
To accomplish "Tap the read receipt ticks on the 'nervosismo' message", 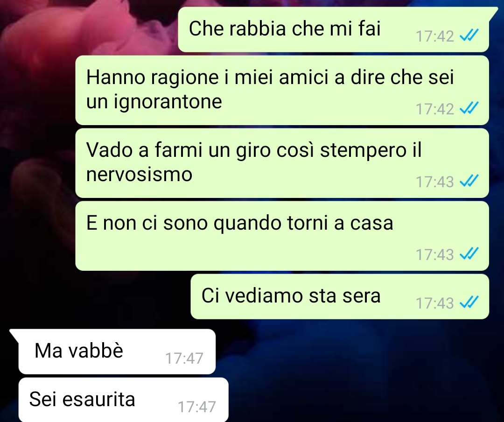I will tap(469, 181).
